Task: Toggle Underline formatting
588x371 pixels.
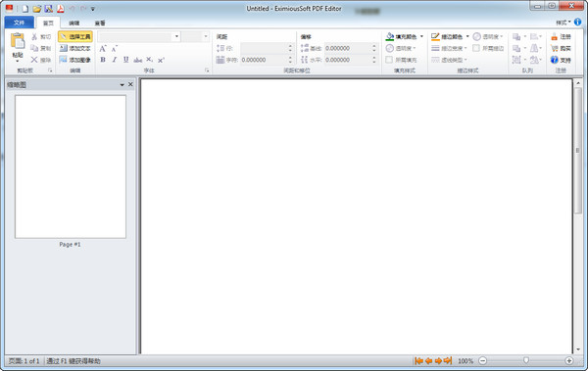Action: click(x=126, y=60)
